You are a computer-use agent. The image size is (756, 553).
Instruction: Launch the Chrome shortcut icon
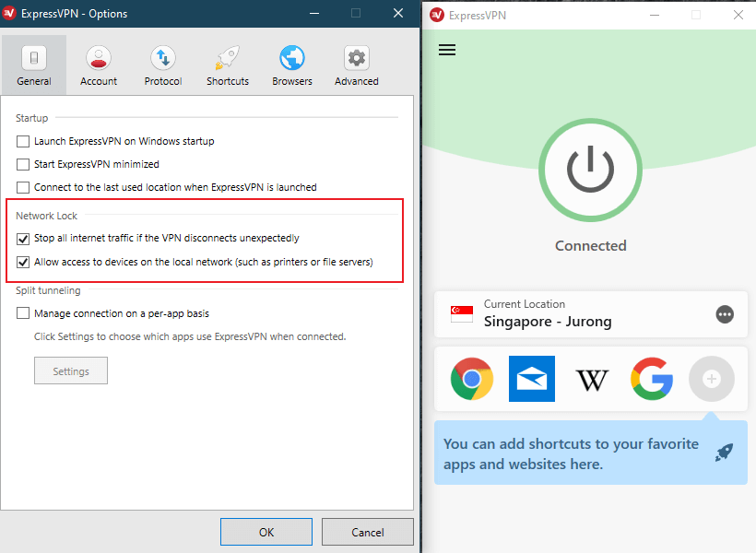coord(471,379)
